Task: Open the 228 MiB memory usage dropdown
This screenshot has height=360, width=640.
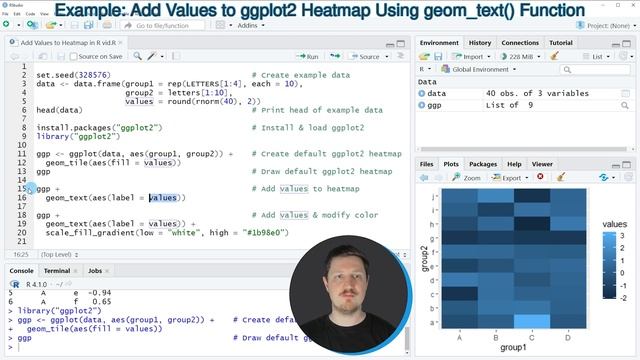Action: click(x=520, y=56)
